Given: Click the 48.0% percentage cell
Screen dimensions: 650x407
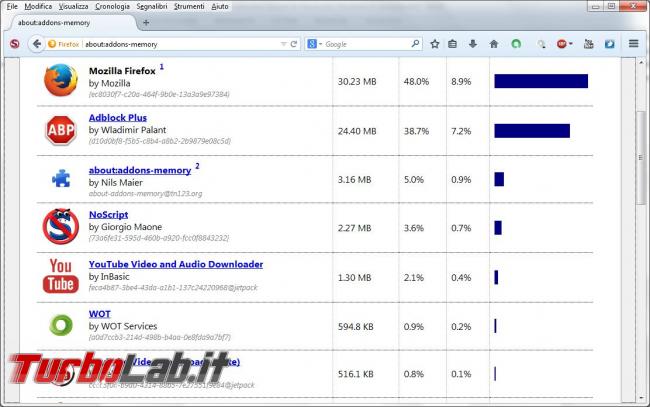Looking at the screenshot, I should [416, 82].
